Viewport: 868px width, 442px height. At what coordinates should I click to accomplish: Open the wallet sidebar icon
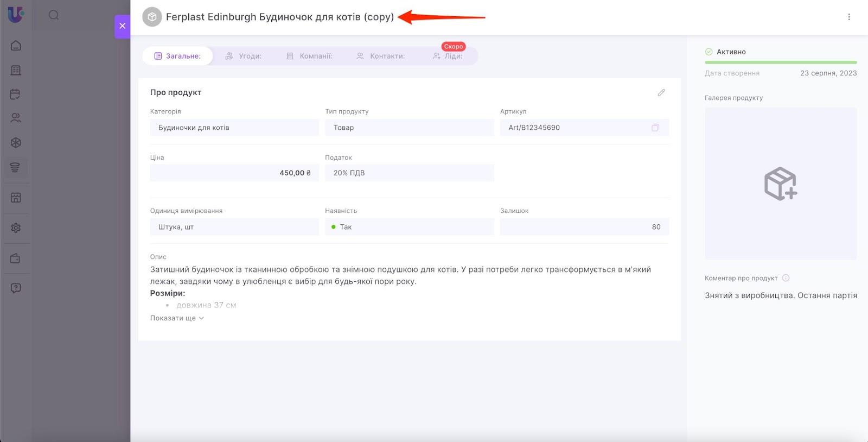point(16,258)
